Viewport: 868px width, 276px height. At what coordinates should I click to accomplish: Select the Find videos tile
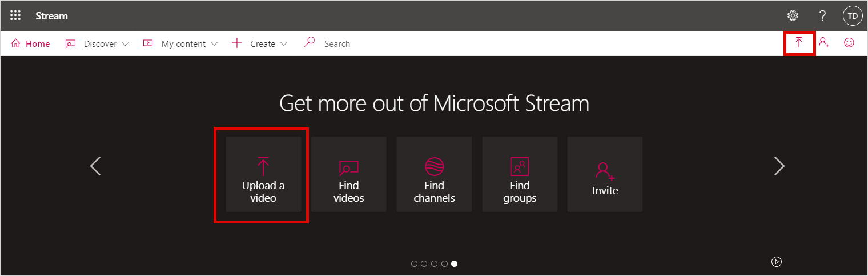point(348,174)
